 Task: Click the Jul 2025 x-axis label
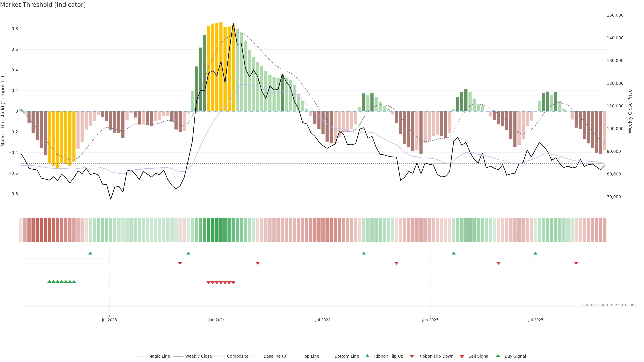(x=536, y=320)
